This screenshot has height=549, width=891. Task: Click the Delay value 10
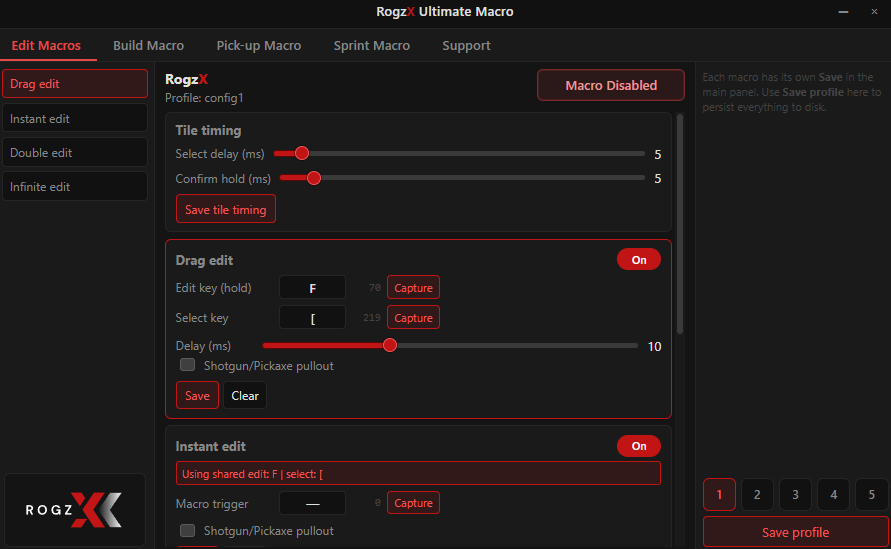pyautogui.click(x=655, y=346)
